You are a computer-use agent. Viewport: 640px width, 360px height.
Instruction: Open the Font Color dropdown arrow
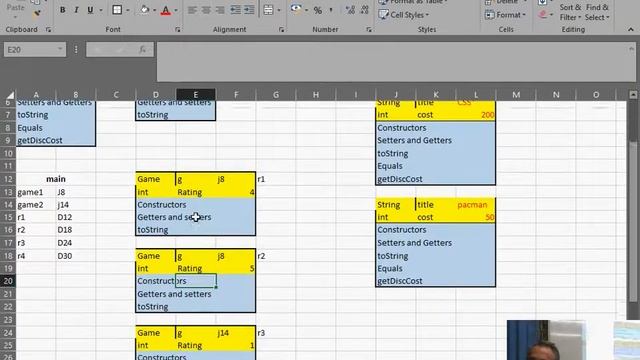[176, 10]
